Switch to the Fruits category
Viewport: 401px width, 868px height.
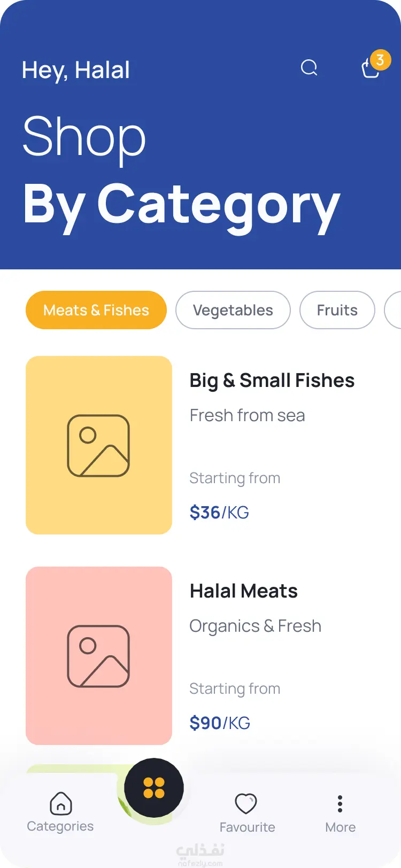[337, 310]
